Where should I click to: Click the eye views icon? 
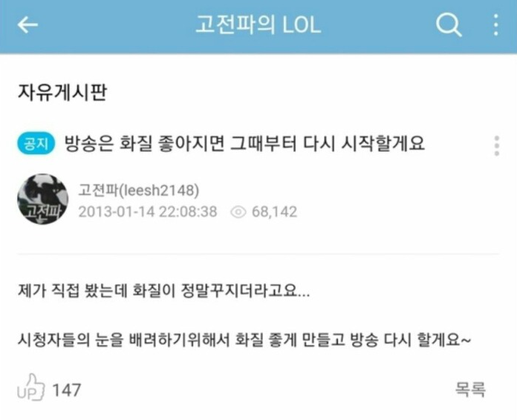(x=238, y=211)
